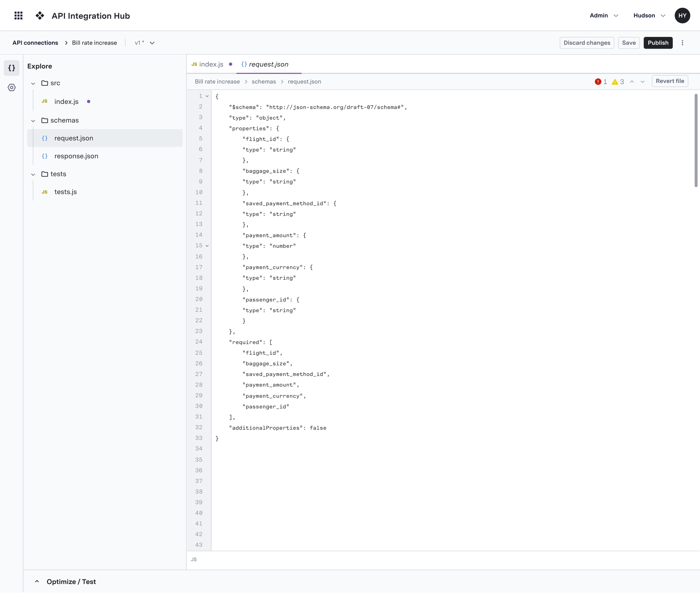This screenshot has height=593, width=700.
Task: Click the editor vertical scrollbar
Action: coord(696,140)
